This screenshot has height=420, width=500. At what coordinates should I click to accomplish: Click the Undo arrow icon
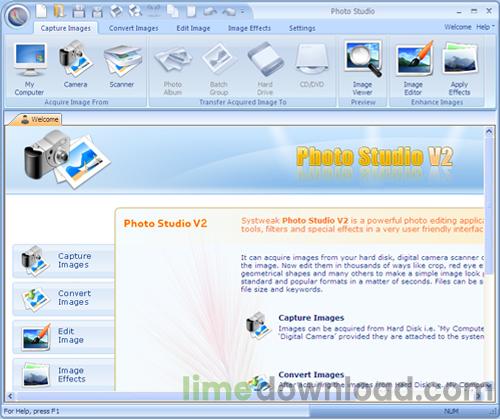tap(210, 12)
